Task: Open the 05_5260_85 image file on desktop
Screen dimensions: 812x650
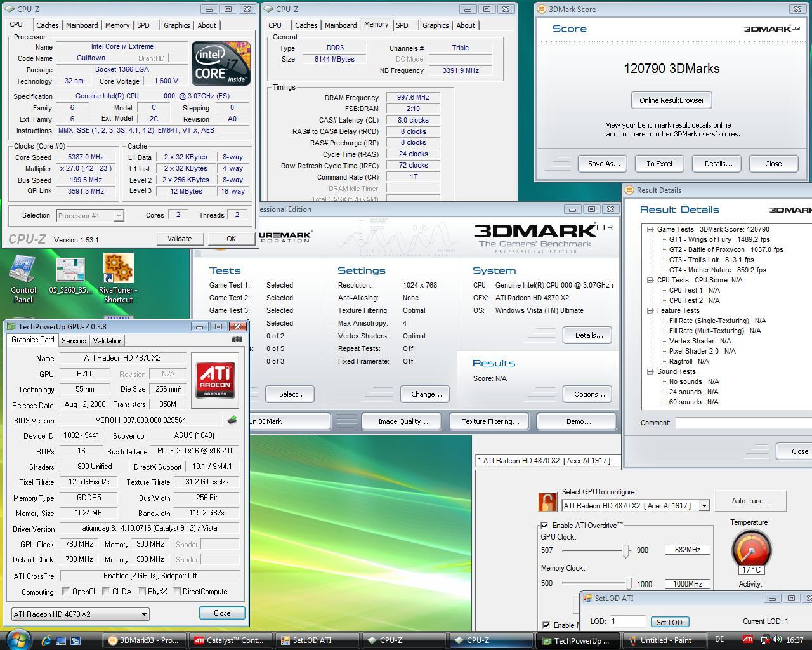Action: 70,276
